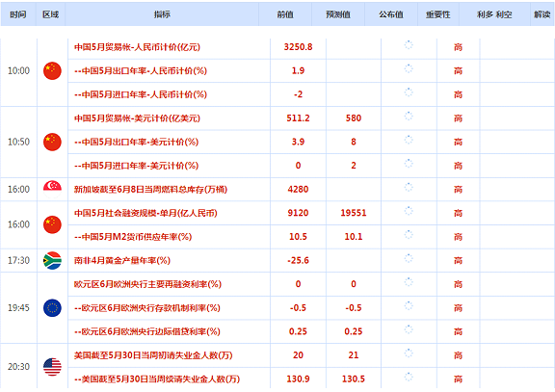Select the 区域 column header

(x=50, y=14)
